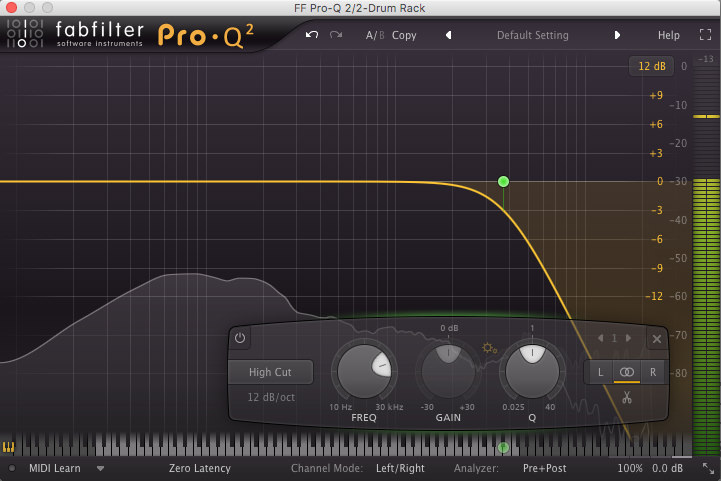Copy settings with the Copy button
Viewport: 721px width, 481px height.
(x=404, y=35)
